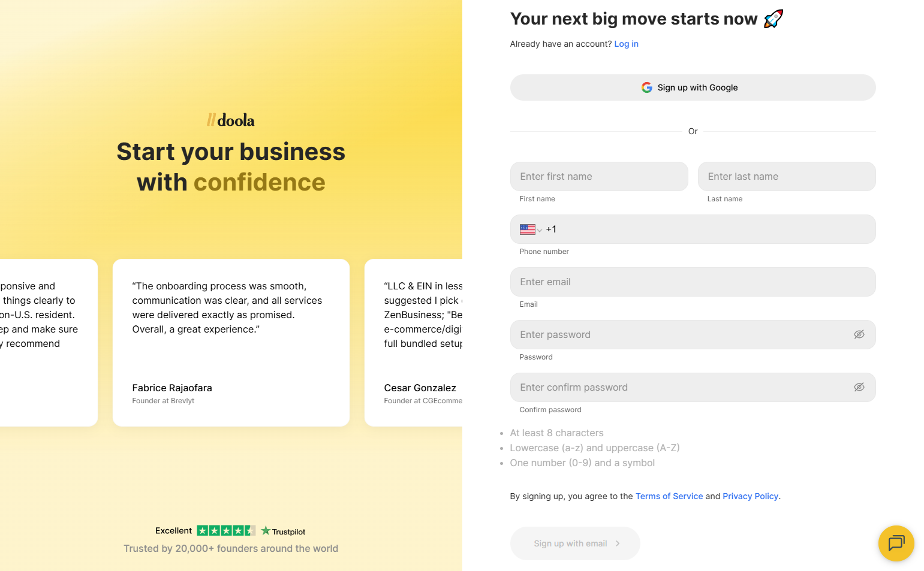Open the Log in page
This screenshot has width=924, height=571.
pos(626,43)
